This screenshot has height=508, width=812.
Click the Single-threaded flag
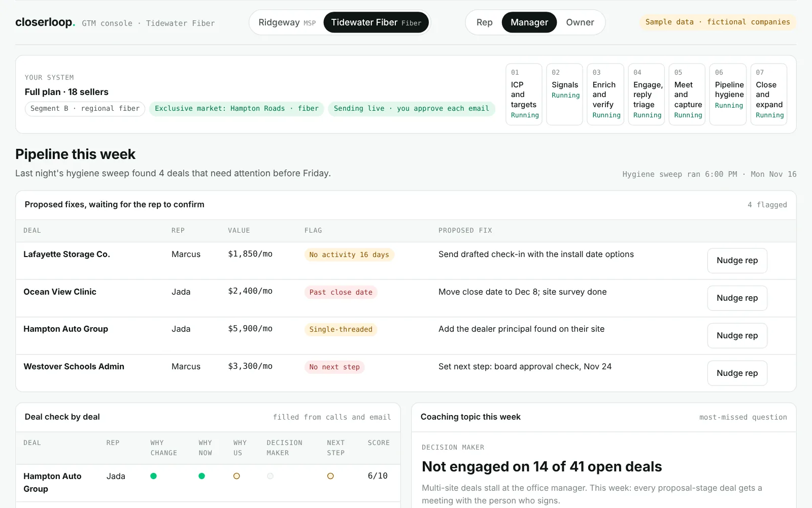(x=341, y=330)
